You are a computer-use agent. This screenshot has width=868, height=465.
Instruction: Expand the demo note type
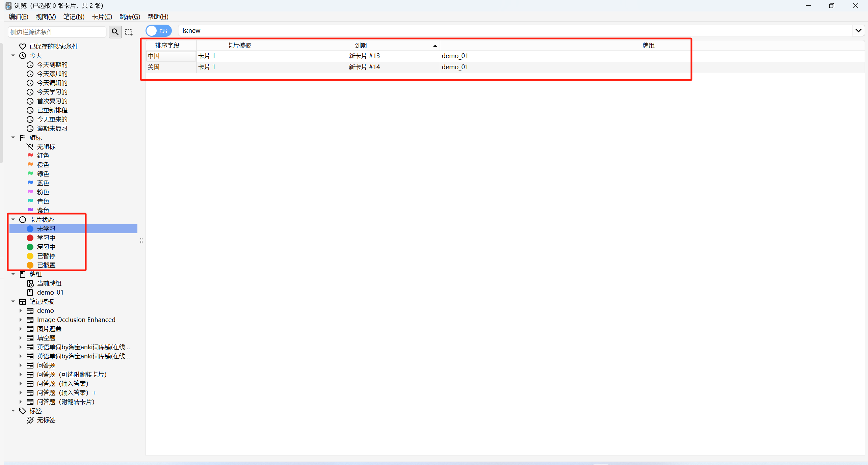pyautogui.click(x=21, y=310)
